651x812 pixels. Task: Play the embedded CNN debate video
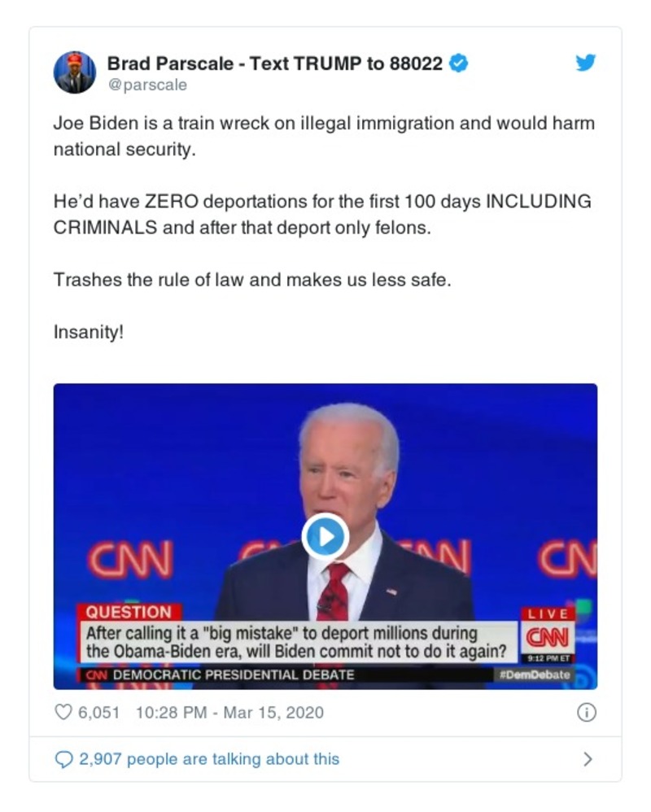(x=325, y=536)
